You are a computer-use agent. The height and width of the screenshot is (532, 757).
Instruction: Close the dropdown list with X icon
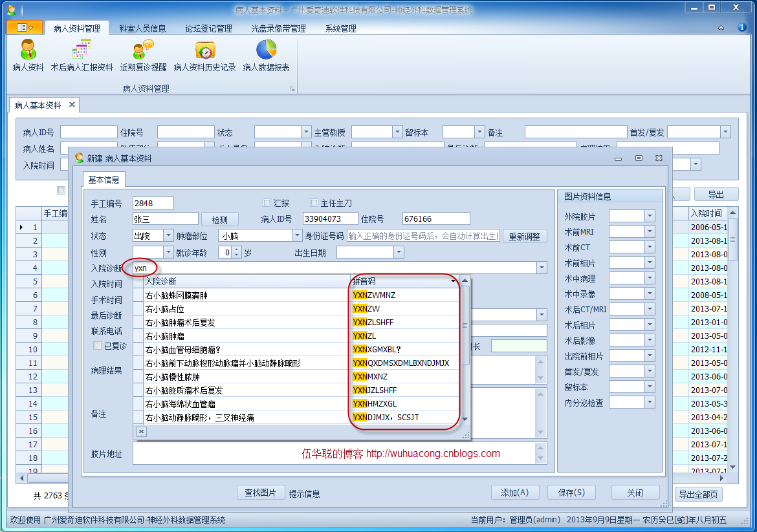pos(141,432)
